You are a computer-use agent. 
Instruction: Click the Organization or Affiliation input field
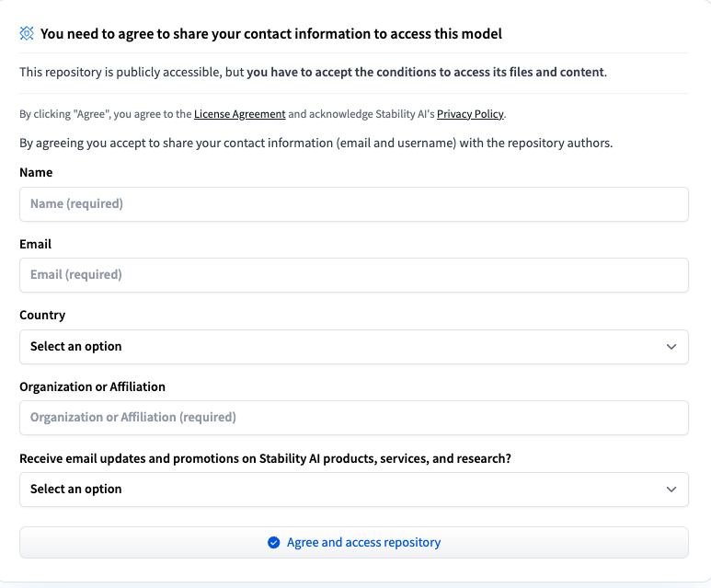pyautogui.click(x=353, y=418)
